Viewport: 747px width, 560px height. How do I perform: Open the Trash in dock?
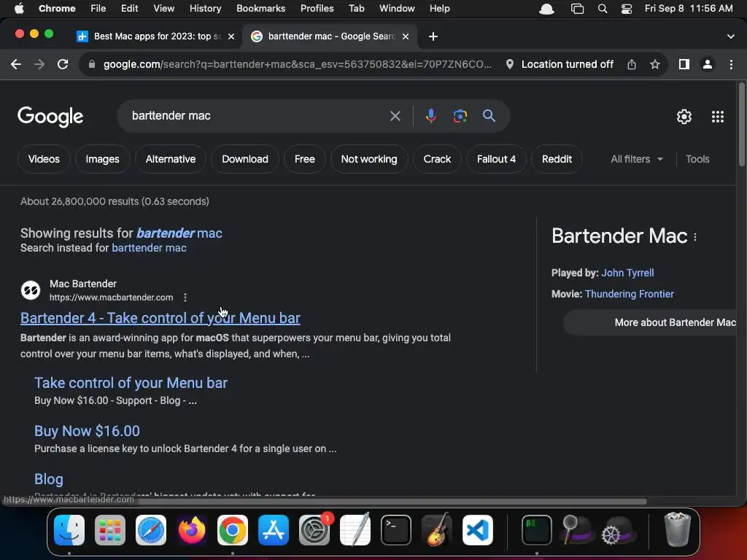(677, 529)
